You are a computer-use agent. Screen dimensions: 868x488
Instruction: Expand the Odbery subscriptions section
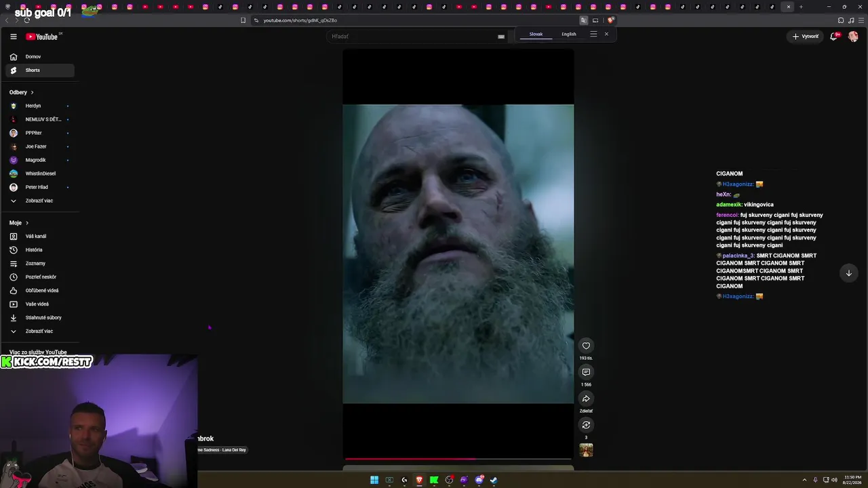coord(22,92)
